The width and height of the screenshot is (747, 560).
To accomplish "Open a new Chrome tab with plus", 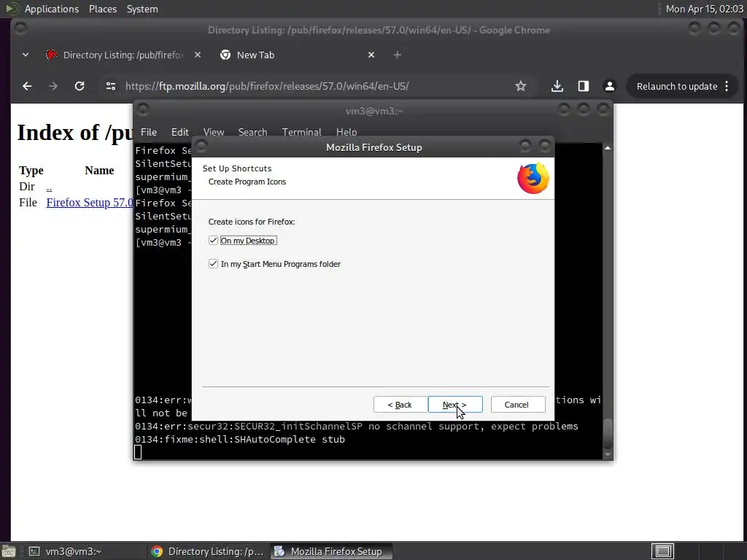I will pyautogui.click(x=398, y=55).
